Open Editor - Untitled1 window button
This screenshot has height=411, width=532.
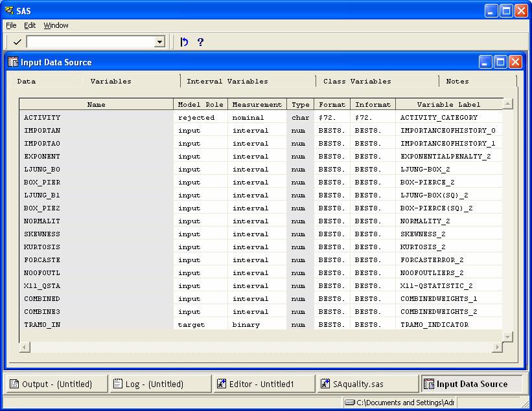pyautogui.click(x=264, y=384)
